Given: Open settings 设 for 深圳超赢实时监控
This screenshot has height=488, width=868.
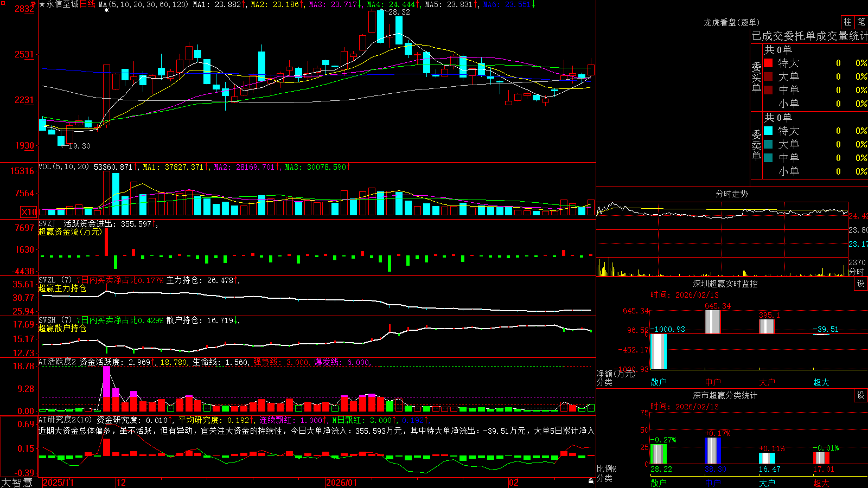Looking at the screenshot, I should point(861,284).
